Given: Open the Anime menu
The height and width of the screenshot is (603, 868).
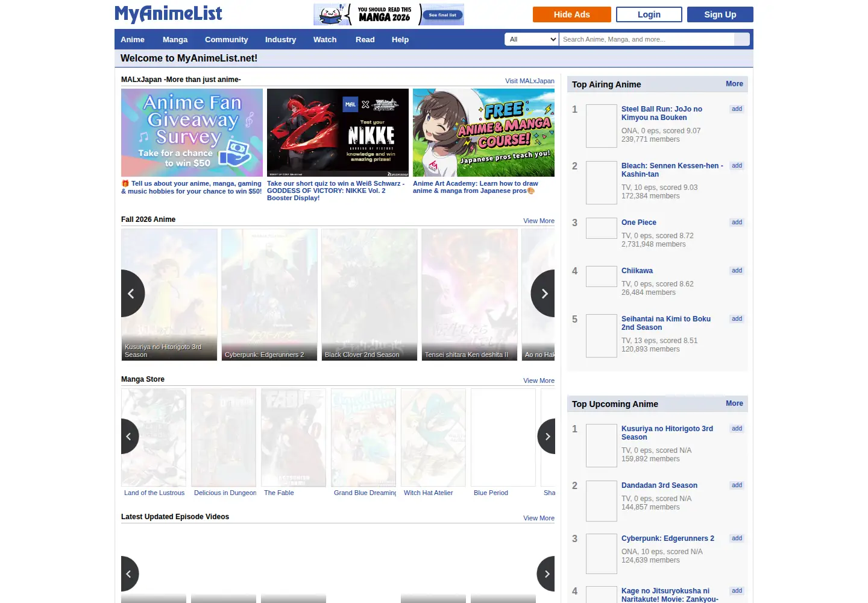Looking at the screenshot, I should [133, 40].
